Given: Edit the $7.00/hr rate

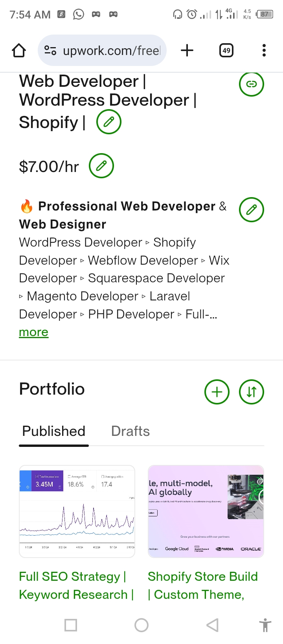Looking at the screenshot, I should click(x=101, y=166).
